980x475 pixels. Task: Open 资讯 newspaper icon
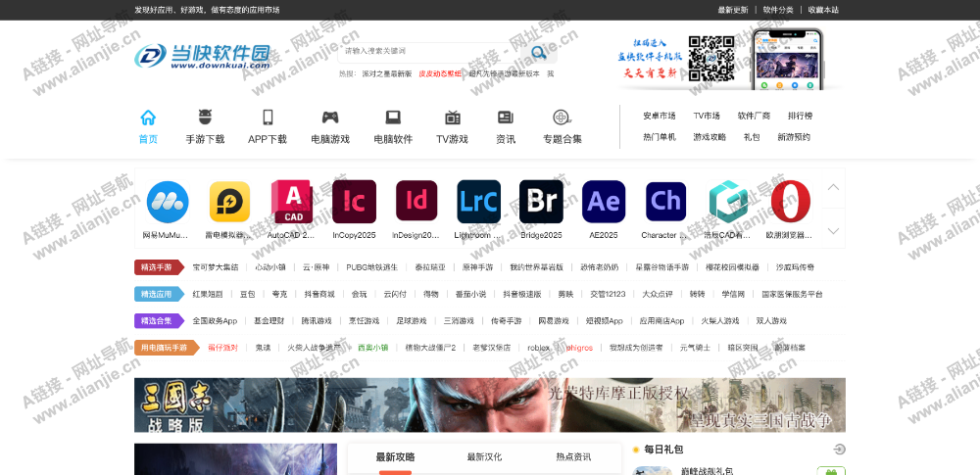pos(506,117)
